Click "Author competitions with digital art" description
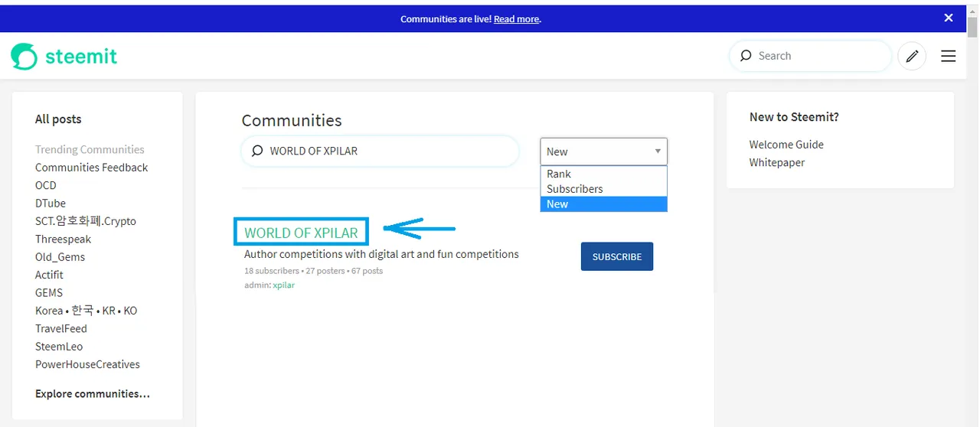 coord(381,254)
